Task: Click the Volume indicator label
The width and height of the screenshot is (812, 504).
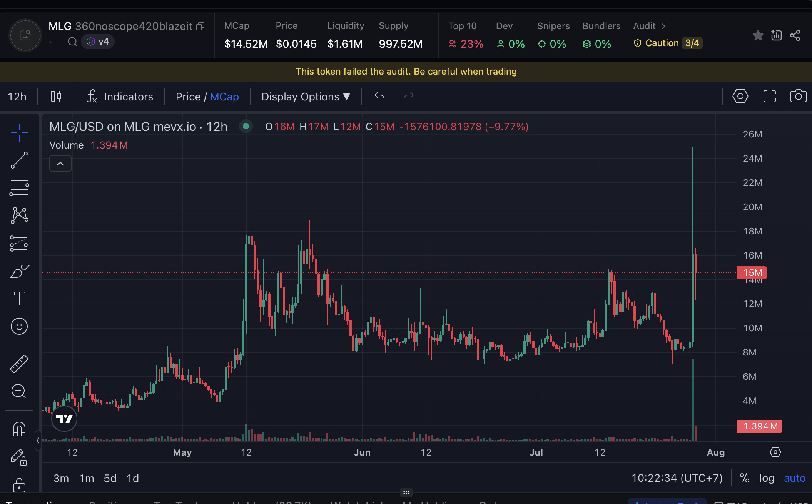Action: (67, 145)
